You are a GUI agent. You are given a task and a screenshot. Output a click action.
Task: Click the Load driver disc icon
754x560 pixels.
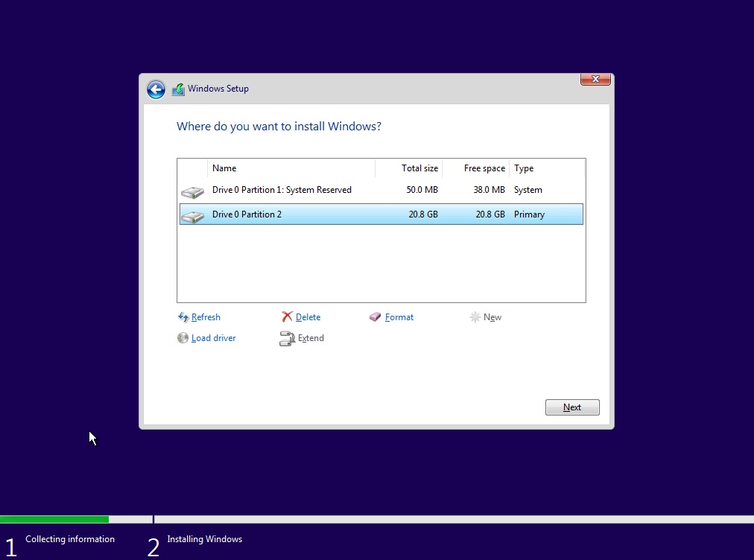[183, 338]
